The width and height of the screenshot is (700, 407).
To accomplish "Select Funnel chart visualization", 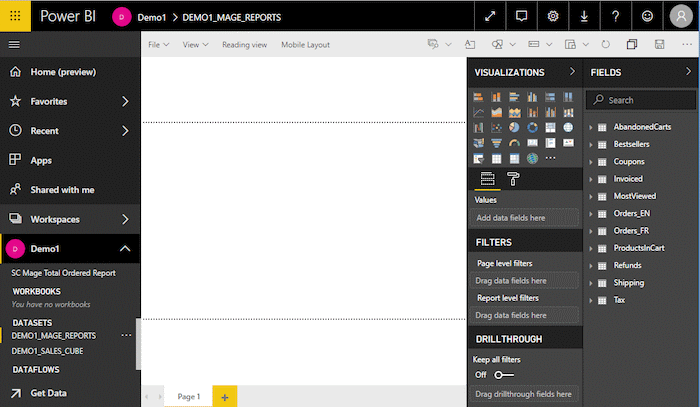I will [496, 143].
